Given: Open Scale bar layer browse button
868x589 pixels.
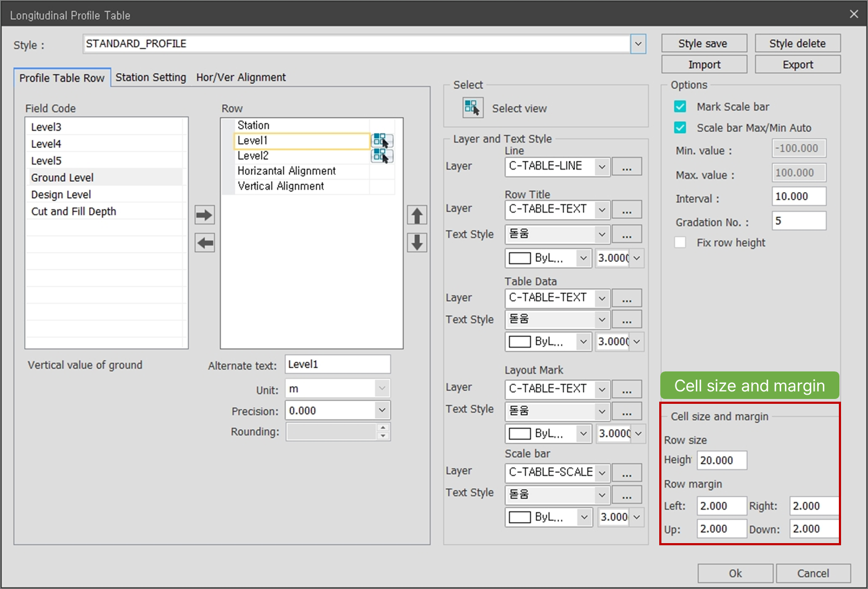Looking at the screenshot, I should click(627, 473).
